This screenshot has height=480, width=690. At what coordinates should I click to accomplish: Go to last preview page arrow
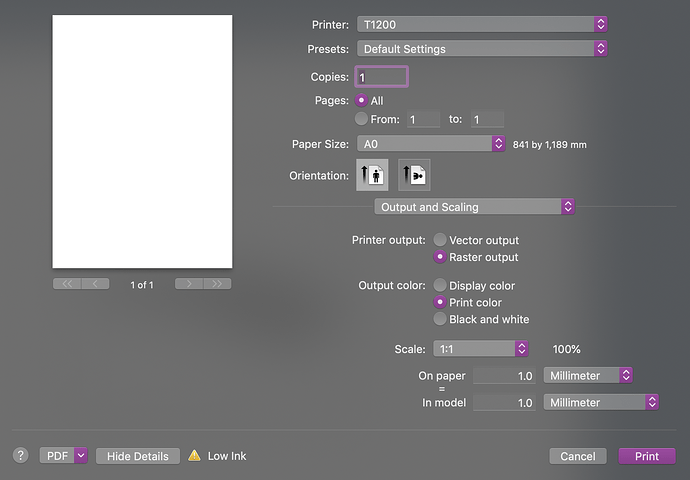(x=217, y=284)
